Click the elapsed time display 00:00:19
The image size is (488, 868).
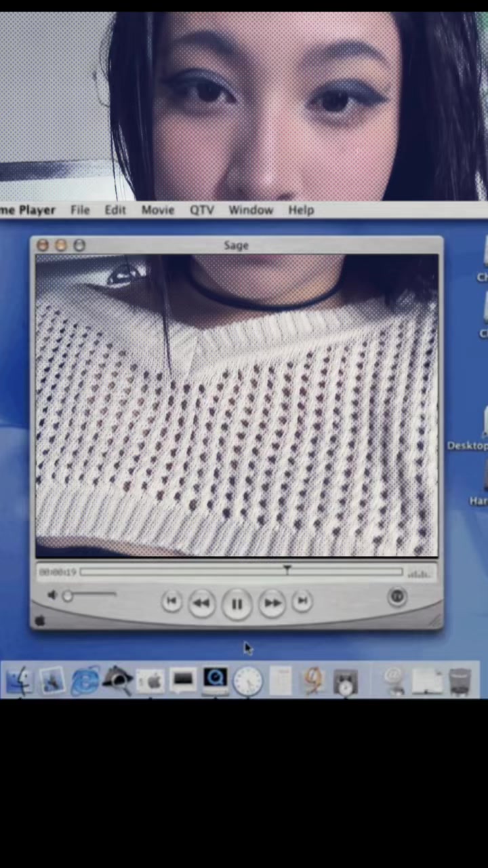[57, 573]
